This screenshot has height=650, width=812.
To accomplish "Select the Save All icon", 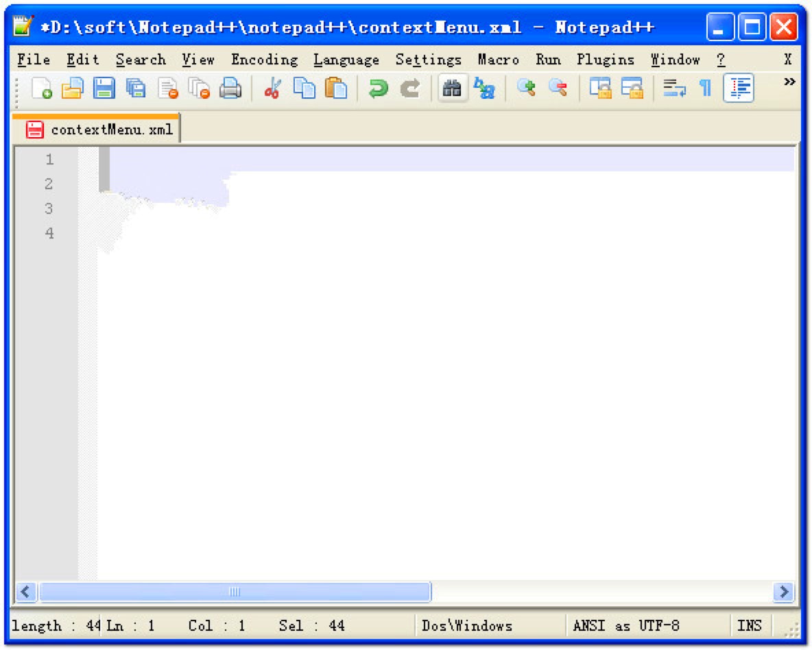I will coord(137,89).
